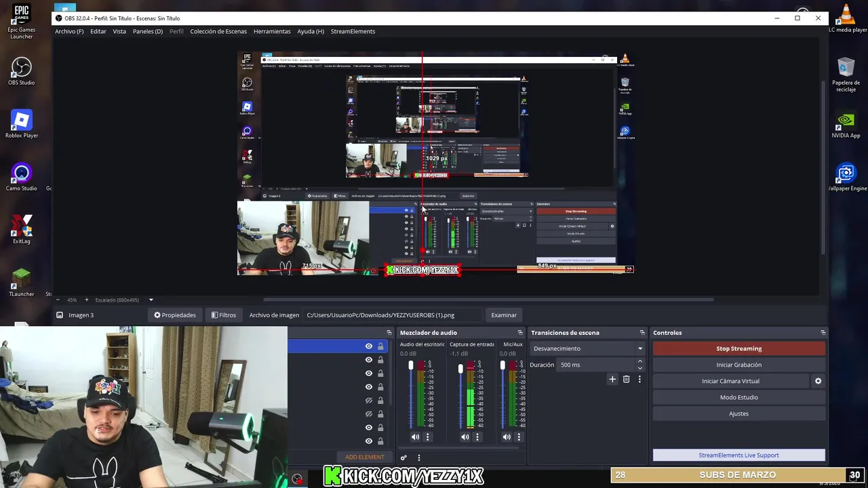Image resolution: width=868 pixels, height=488 pixels.
Task: Open Captura de entrada channel options menu
Action: (x=477, y=437)
